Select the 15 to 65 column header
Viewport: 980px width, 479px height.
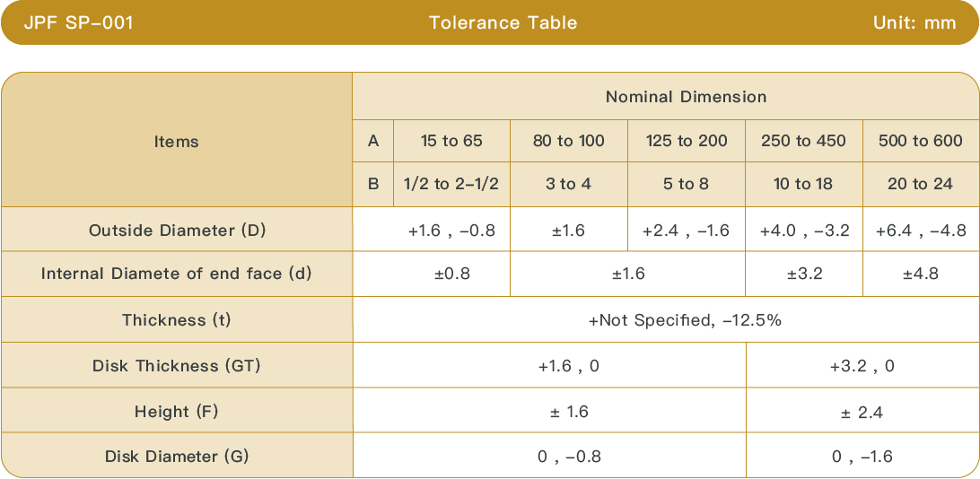451,141
